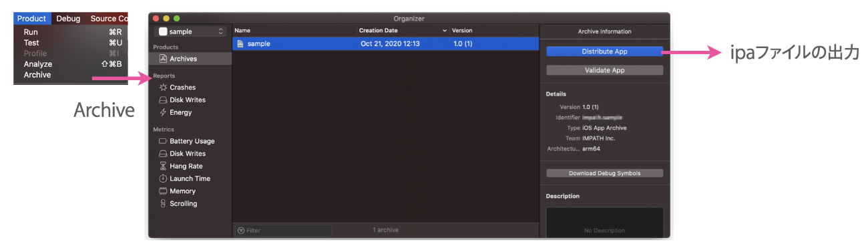Click the Battery Usage icon
This screenshot has width=868, height=252.
pos(163,141)
